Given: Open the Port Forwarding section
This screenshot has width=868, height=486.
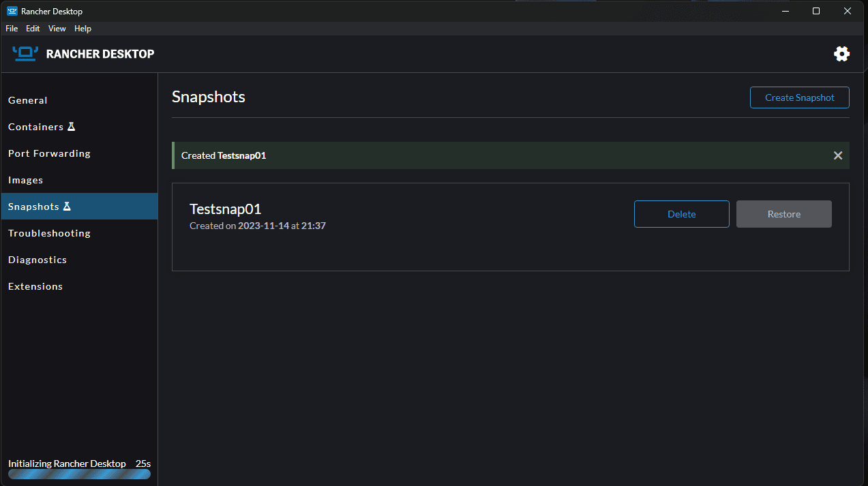Looking at the screenshot, I should [x=49, y=153].
